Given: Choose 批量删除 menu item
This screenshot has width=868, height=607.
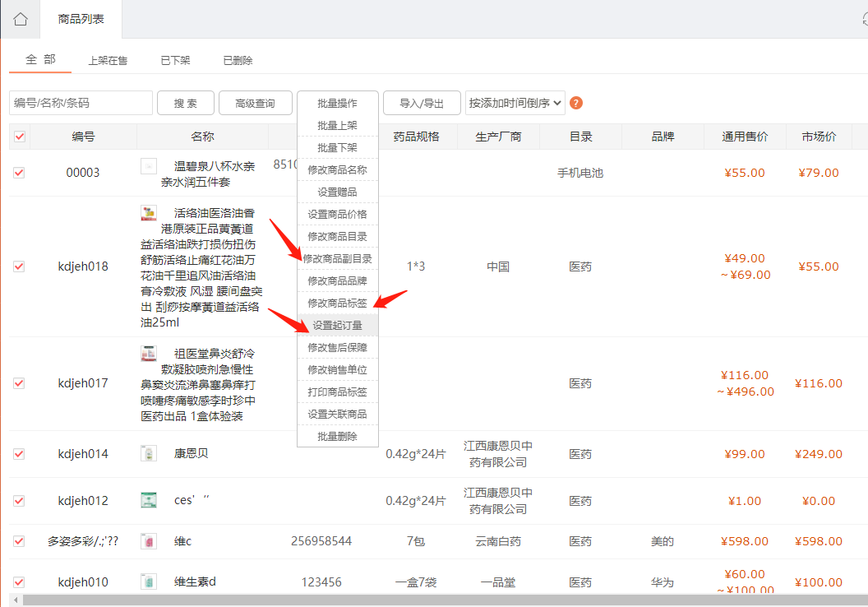Looking at the screenshot, I should [338, 436].
